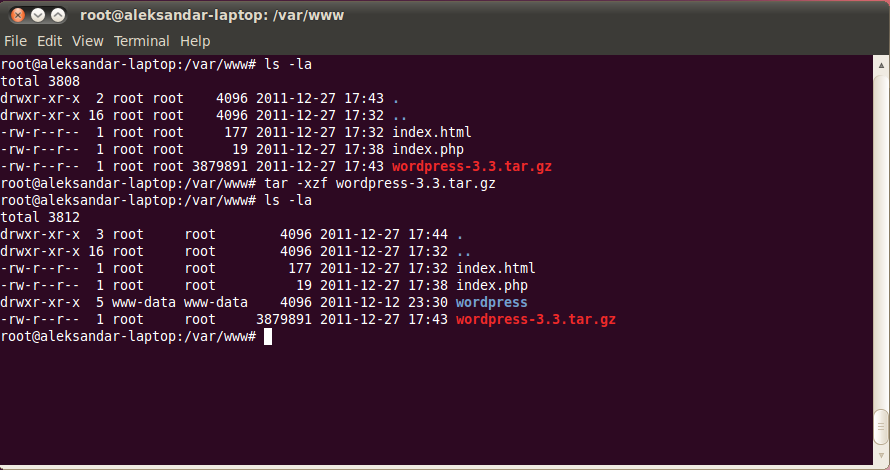Click the window title root@aleksandar-laptop: /var/www
The height and width of the screenshot is (470, 890).
coord(212,15)
